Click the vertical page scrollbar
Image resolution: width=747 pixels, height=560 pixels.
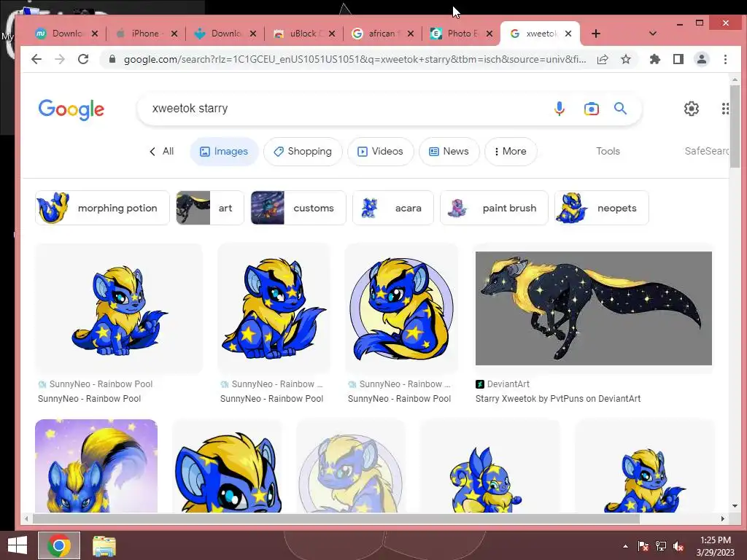(x=735, y=127)
